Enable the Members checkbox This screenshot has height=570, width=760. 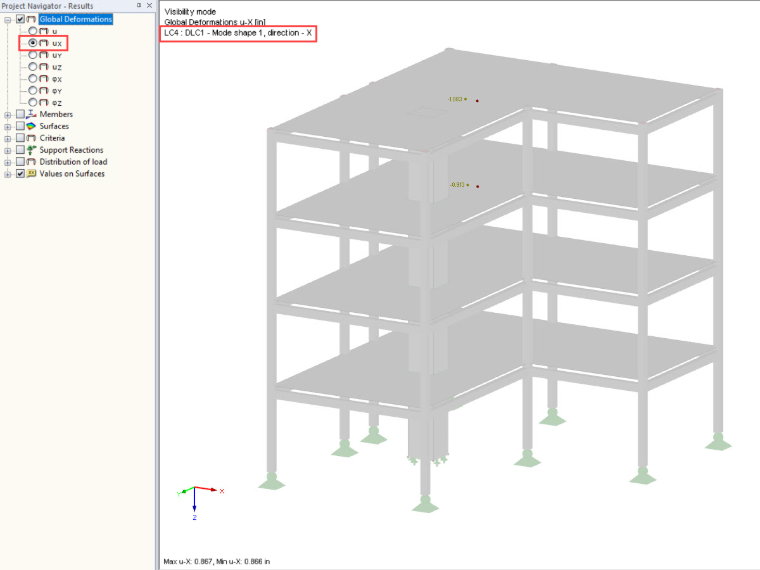[20, 114]
